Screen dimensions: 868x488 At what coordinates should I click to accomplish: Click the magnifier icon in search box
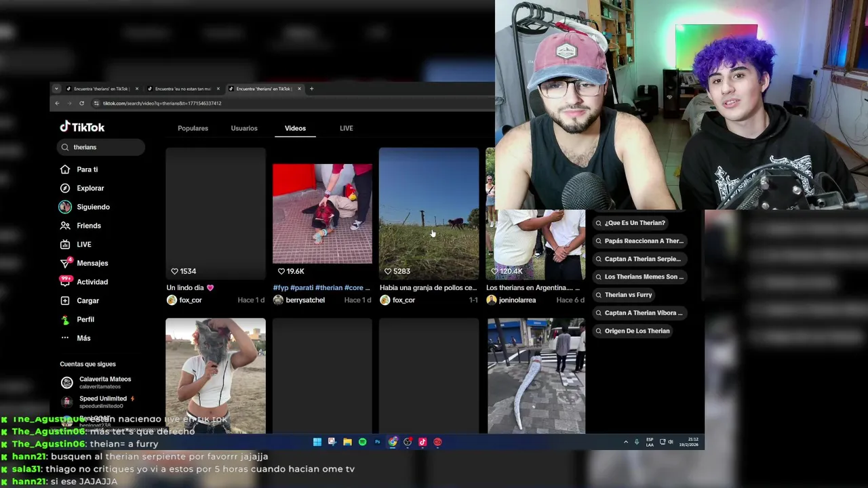[65, 147]
